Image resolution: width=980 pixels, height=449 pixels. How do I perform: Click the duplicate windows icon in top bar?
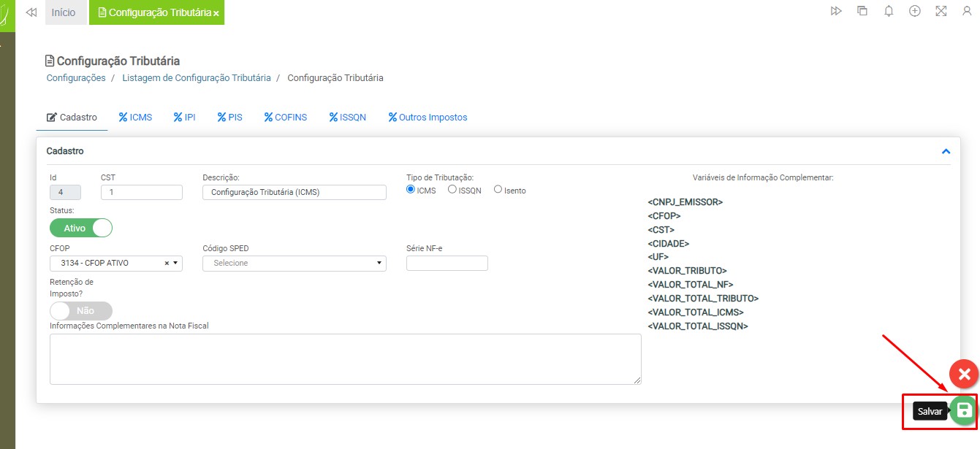(x=862, y=11)
